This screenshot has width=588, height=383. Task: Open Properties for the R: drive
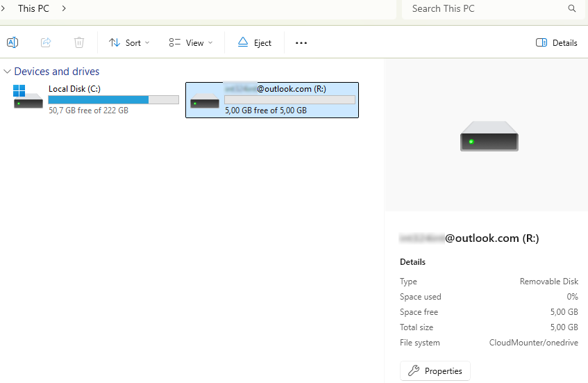435,371
